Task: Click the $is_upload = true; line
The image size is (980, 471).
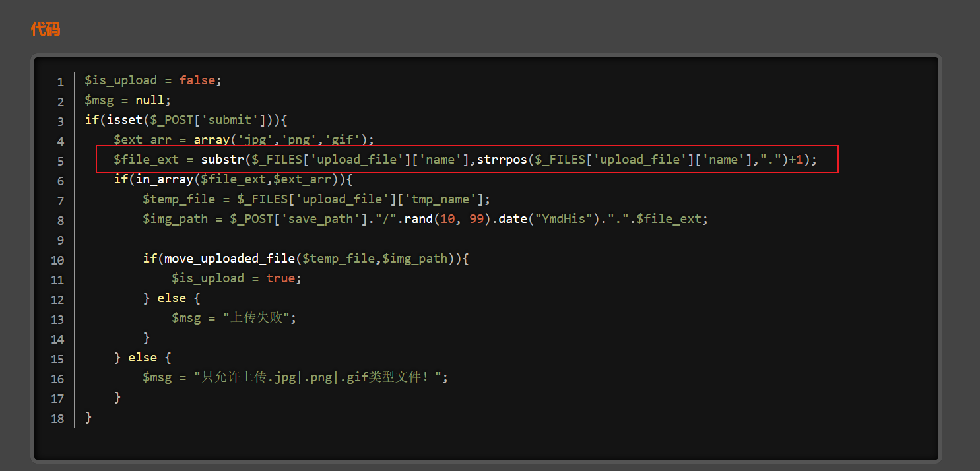Action: (237, 278)
